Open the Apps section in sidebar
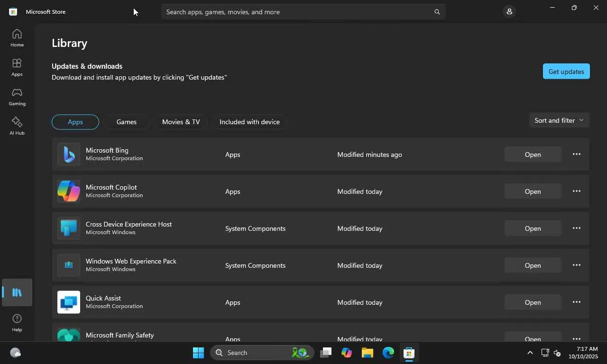This screenshot has width=607, height=364. 17,67
